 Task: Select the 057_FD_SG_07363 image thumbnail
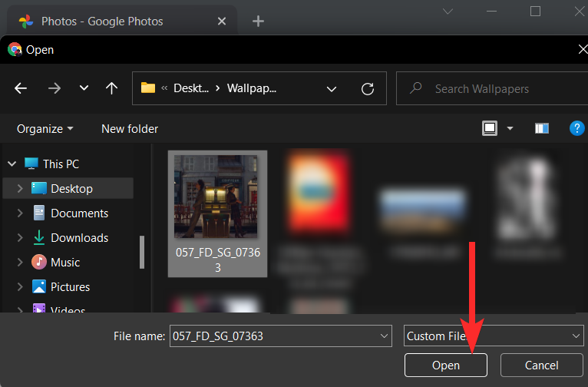(x=216, y=197)
